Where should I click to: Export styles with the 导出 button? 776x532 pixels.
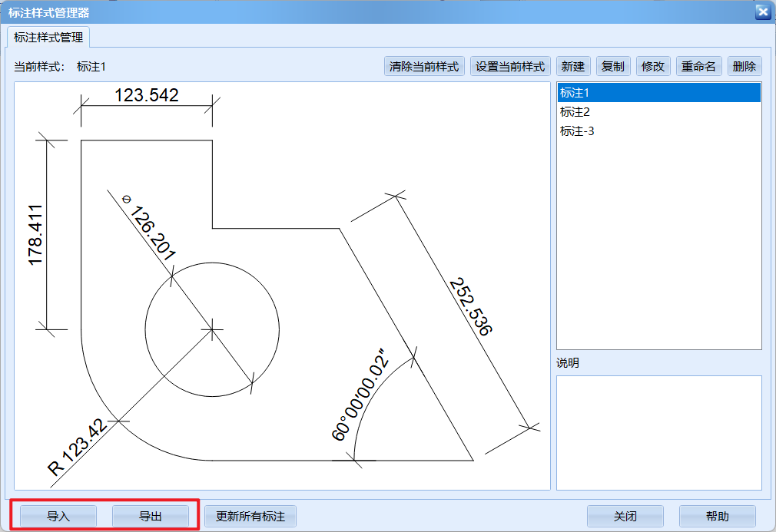tap(150, 517)
